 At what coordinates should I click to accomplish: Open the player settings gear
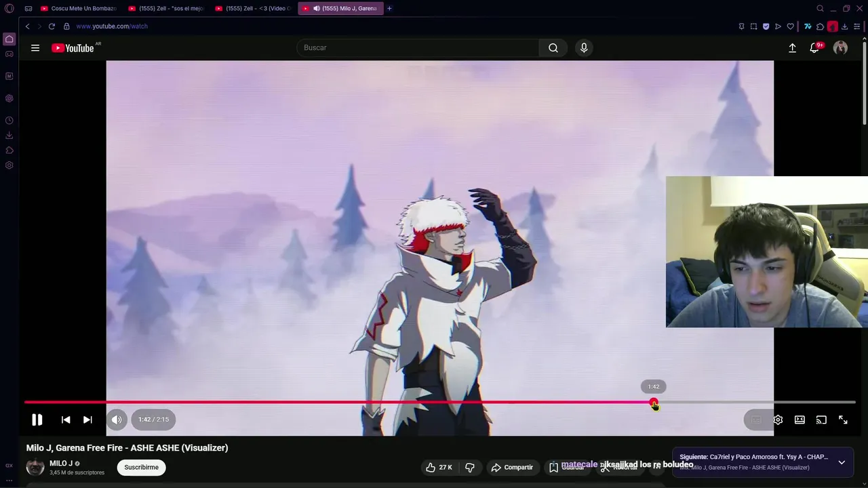(x=778, y=420)
